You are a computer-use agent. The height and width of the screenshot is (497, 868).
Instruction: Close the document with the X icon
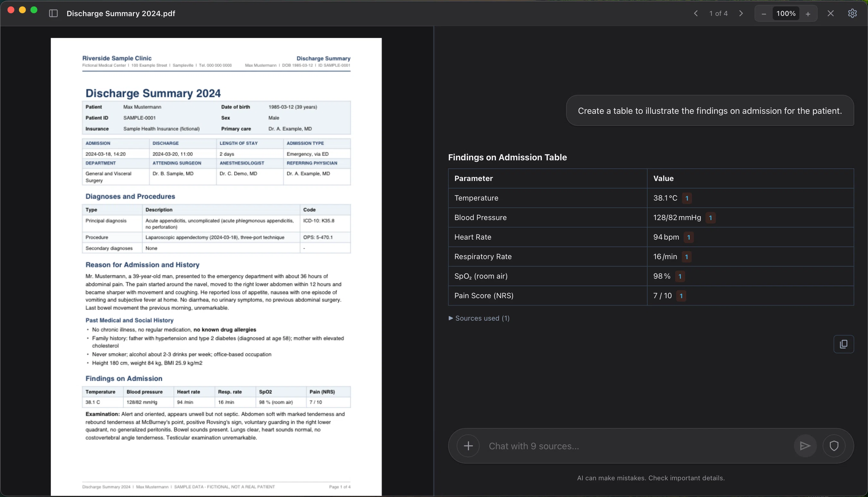coord(830,13)
